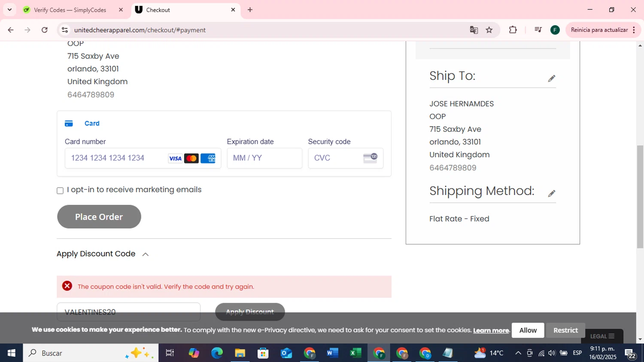This screenshot has height=362, width=644.
Task: Check the marketing emails opt-in checkbox
Action: [x=60, y=191]
